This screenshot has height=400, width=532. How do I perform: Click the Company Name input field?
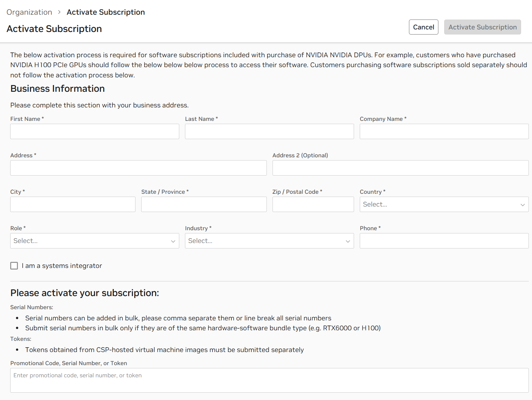444,131
